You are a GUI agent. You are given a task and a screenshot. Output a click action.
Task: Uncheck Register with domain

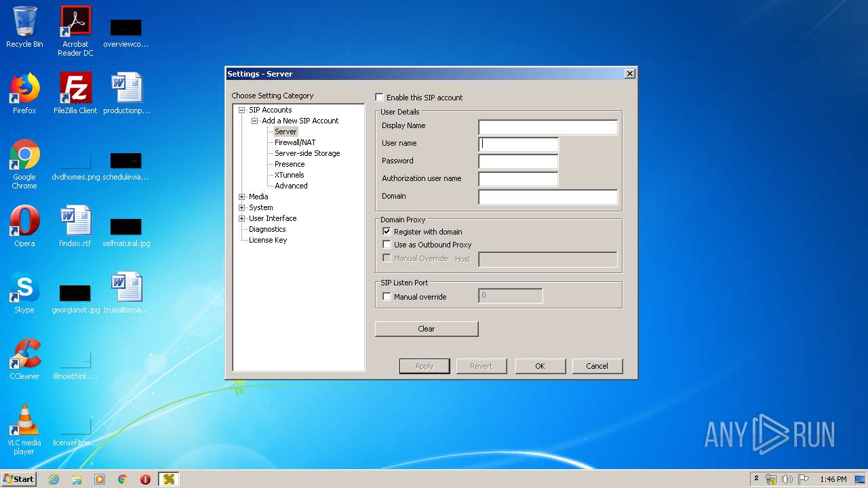[387, 232]
